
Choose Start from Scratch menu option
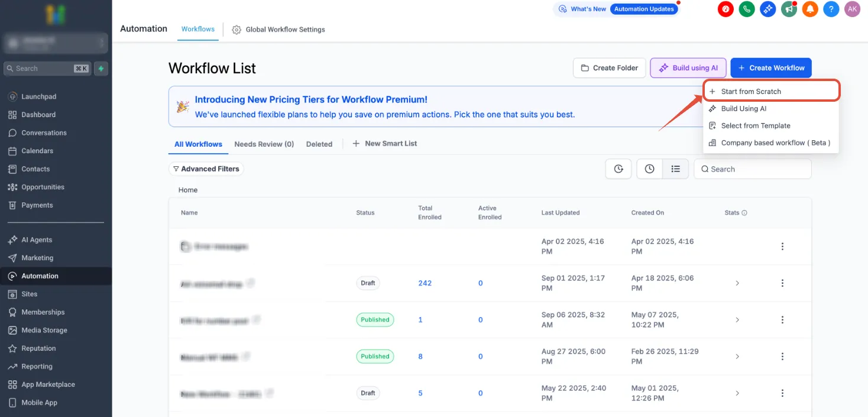coord(771,91)
